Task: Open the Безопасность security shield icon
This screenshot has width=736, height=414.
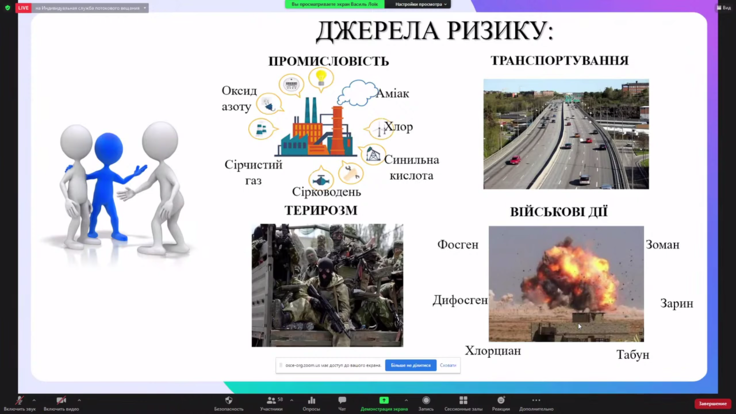Action: 228,402
